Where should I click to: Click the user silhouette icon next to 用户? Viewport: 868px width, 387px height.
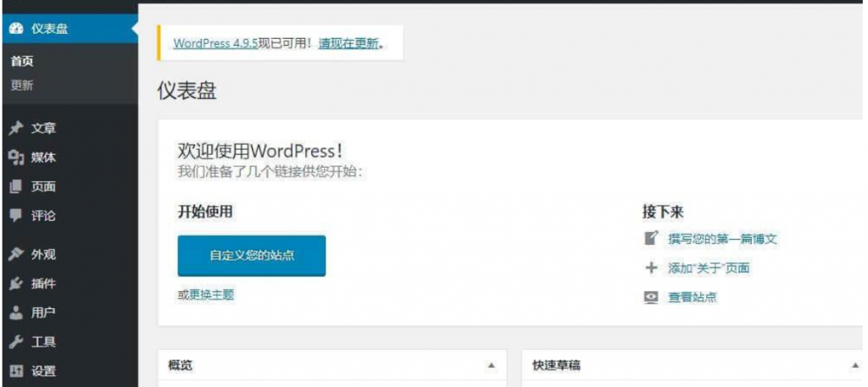tap(16, 313)
